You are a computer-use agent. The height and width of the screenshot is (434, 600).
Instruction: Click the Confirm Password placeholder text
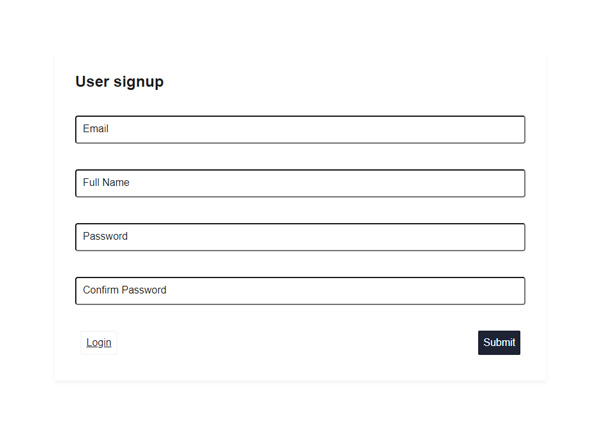[x=124, y=290]
